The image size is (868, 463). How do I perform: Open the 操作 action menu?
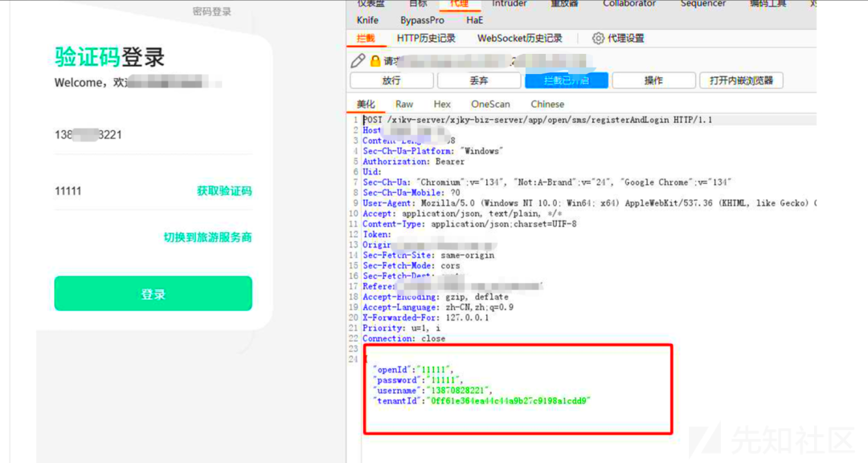(653, 80)
